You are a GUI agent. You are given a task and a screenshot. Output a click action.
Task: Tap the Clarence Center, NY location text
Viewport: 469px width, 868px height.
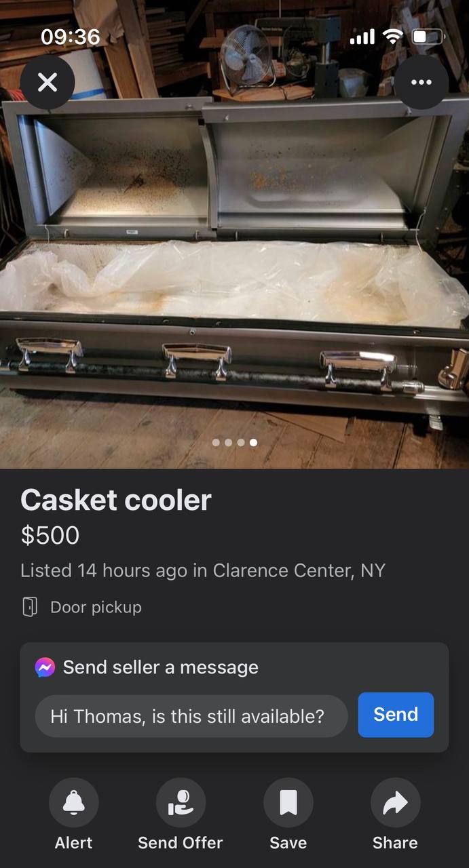[299, 570]
